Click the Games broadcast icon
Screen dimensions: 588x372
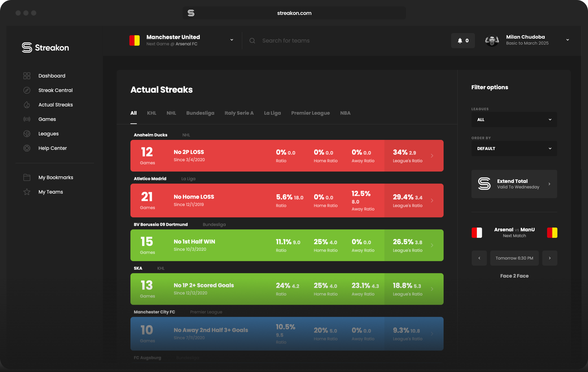[x=27, y=119]
